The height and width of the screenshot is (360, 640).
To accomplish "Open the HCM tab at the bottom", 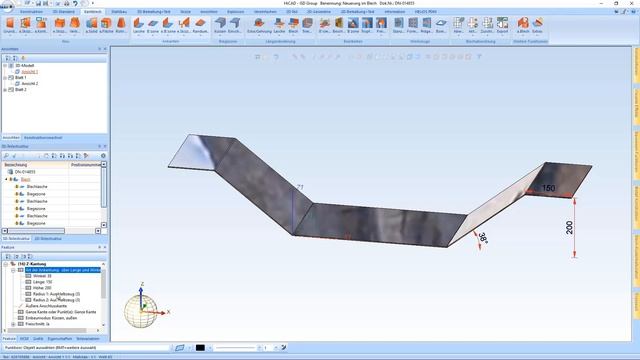I will click(24, 339).
